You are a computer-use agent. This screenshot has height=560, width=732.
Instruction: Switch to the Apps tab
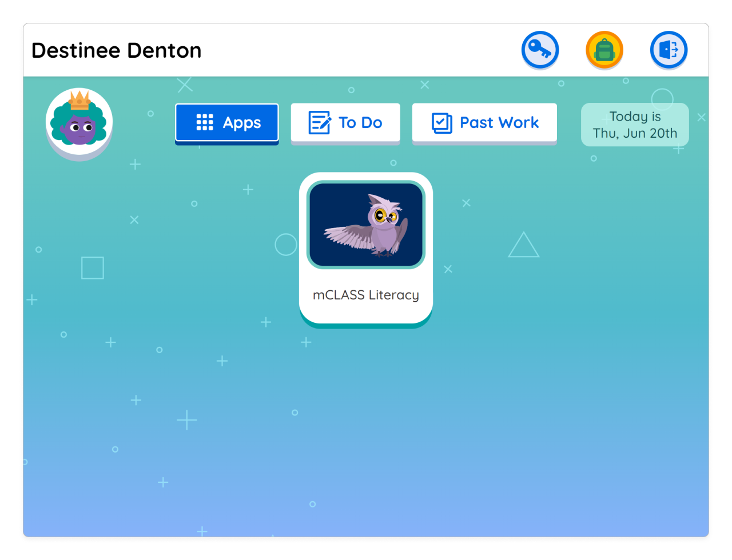tap(227, 122)
